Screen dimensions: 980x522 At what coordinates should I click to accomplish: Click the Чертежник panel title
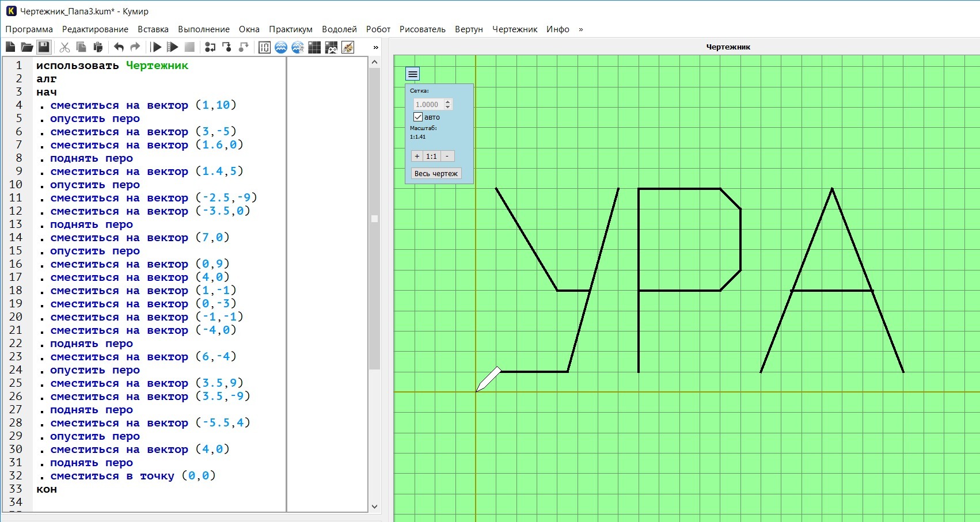tap(728, 47)
